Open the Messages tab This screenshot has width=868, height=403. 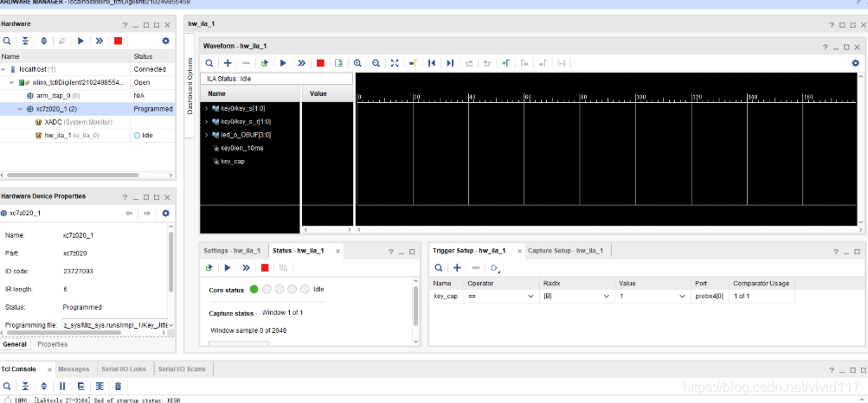click(74, 369)
